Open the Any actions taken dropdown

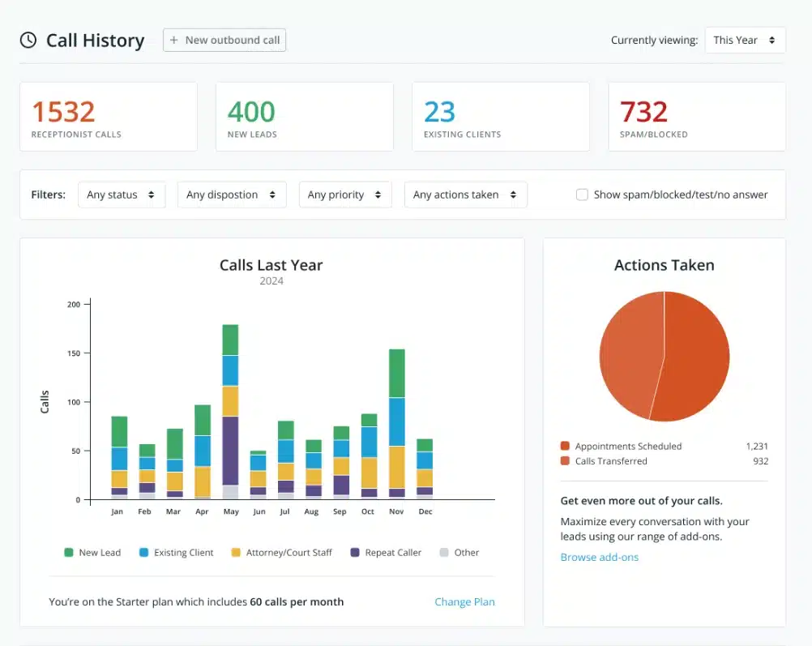(465, 195)
